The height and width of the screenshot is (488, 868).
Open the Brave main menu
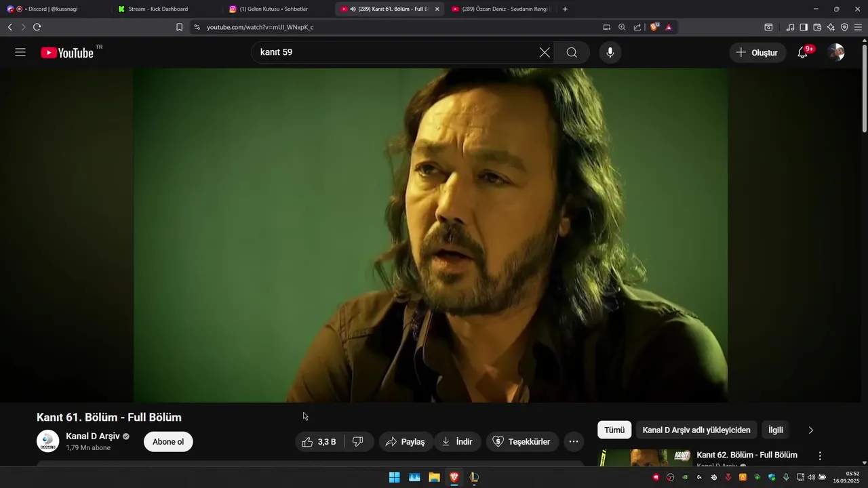858,27
